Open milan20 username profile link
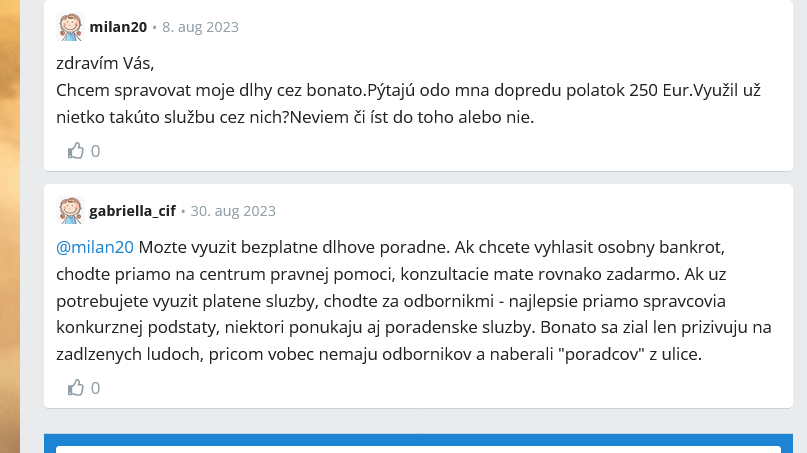 (x=118, y=27)
